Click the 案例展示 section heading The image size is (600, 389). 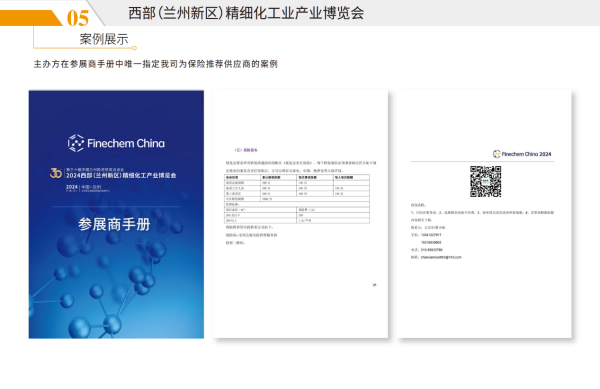pos(104,39)
